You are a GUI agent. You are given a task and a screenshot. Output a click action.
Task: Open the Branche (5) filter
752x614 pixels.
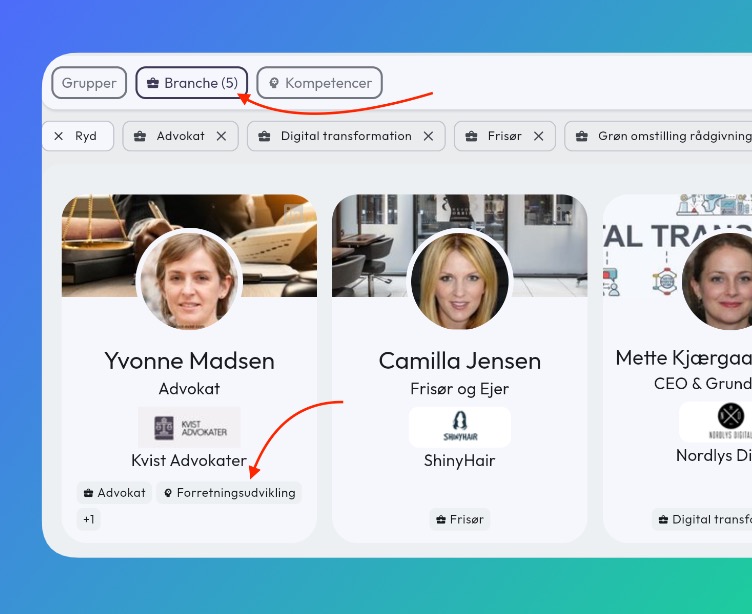191,83
